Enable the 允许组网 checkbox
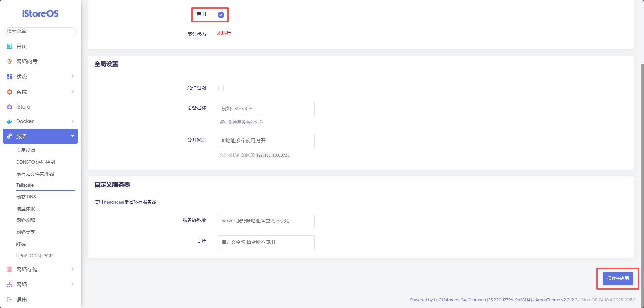The width and height of the screenshot is (644, 308). pyautogui.click(x=221, y=88)
